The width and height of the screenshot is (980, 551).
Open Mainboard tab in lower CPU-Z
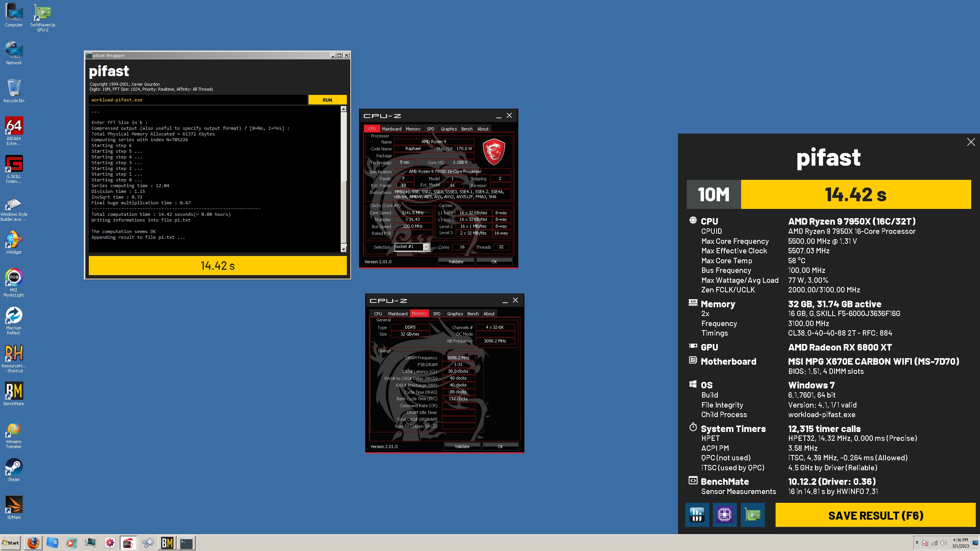click(398, 314)
